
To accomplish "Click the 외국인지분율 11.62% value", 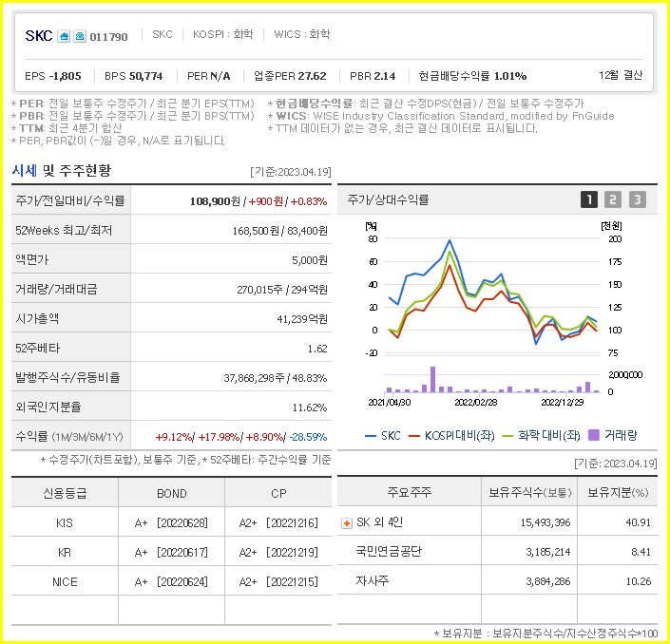I will 310,407.
